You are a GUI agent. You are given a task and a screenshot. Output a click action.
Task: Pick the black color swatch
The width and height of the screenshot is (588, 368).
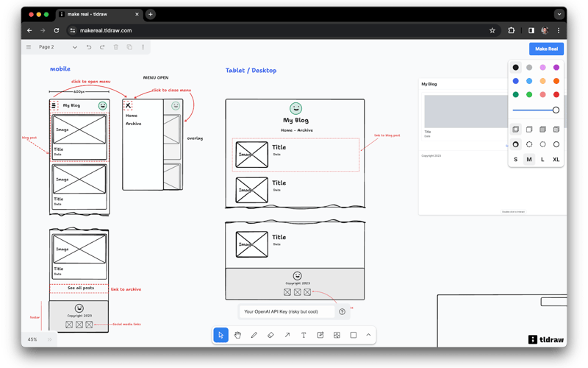click(516, 68)
